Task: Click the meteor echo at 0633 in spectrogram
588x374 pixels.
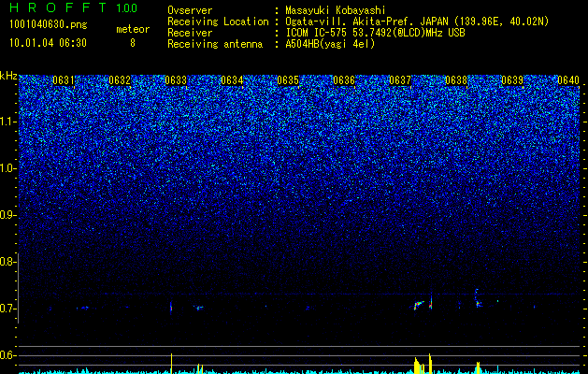Action: 171,308
